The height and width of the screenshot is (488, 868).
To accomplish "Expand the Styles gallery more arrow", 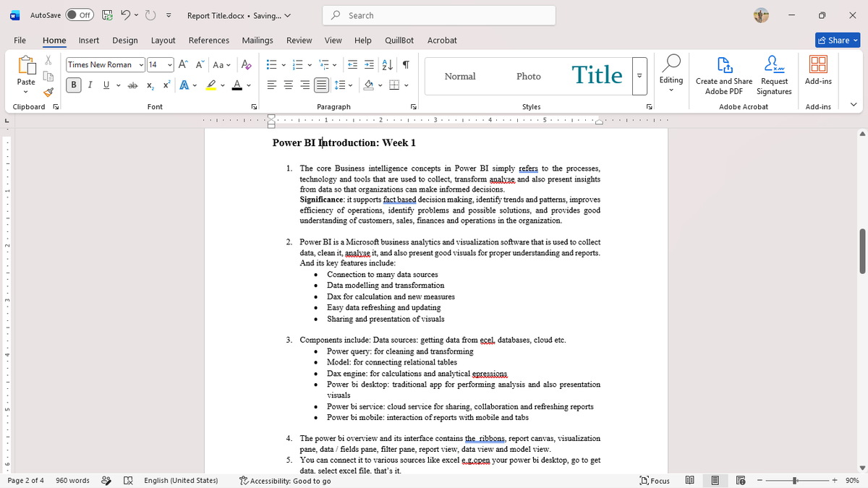I will coord(639,75).
